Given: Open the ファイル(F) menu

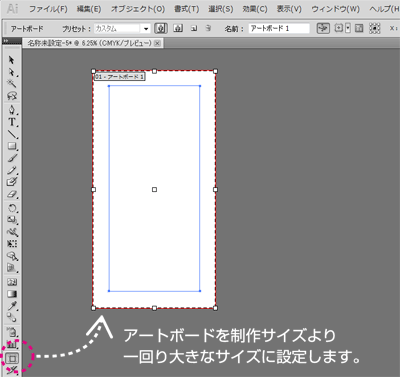Looking at the screenshot, I should point(48,9).
